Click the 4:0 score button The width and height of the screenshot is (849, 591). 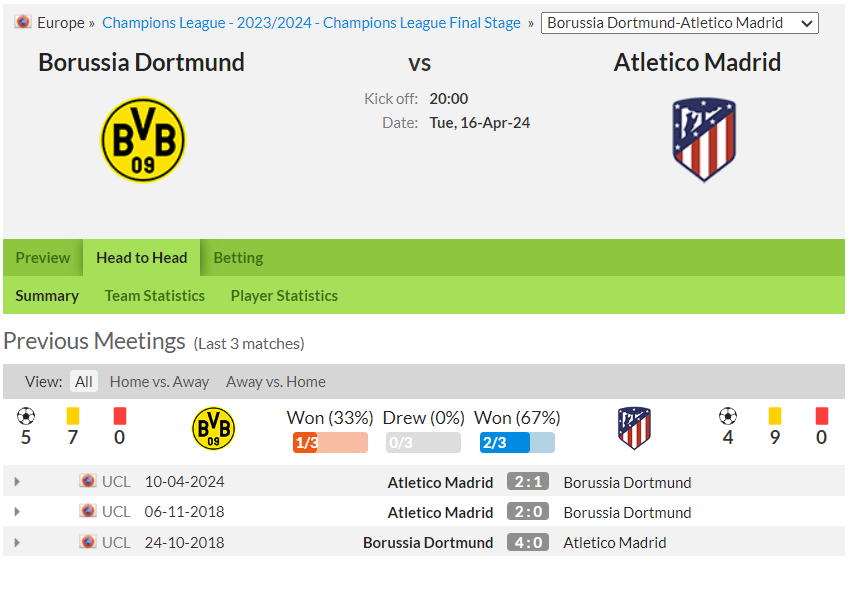pyautogui.click(x=528, y=542)
